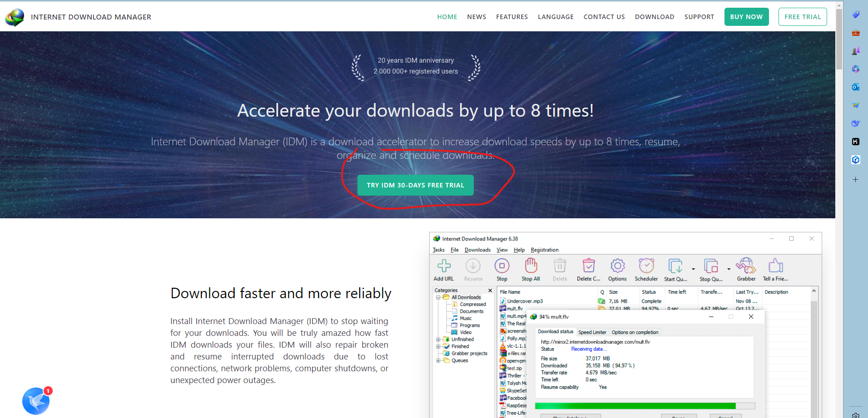Click the Start Queue icon in IDM toolbar
Viewport: 868px width, 418px height.
tap(675, 266)
